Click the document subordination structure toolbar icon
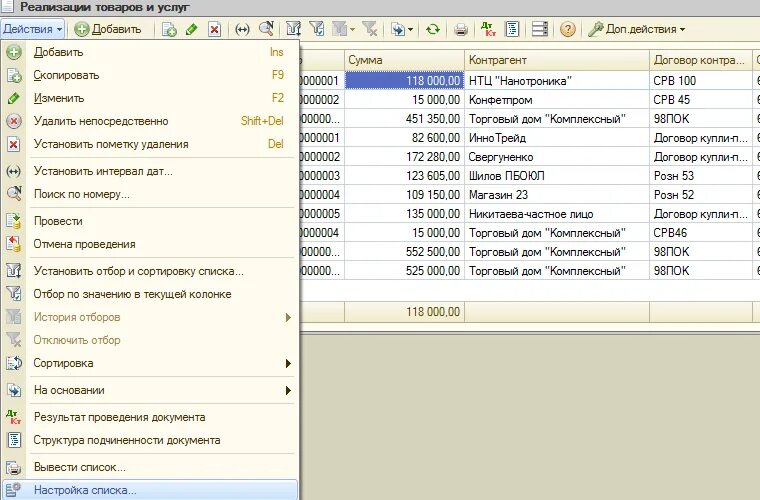This screenshot has height=500, width=760. tap(512, 29)
